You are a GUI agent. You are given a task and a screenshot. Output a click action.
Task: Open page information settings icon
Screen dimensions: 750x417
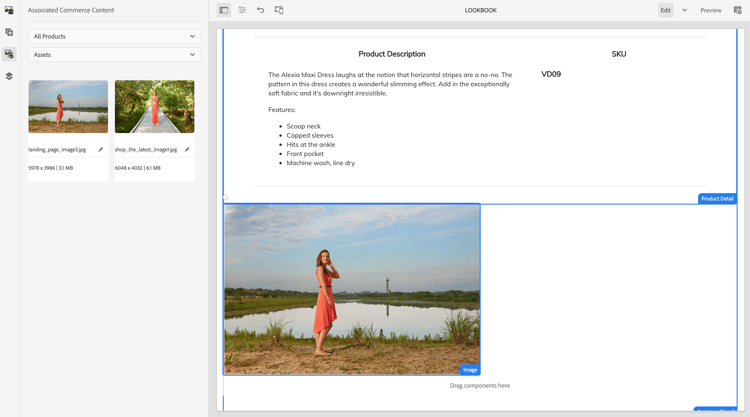click(x=242, y=10)
